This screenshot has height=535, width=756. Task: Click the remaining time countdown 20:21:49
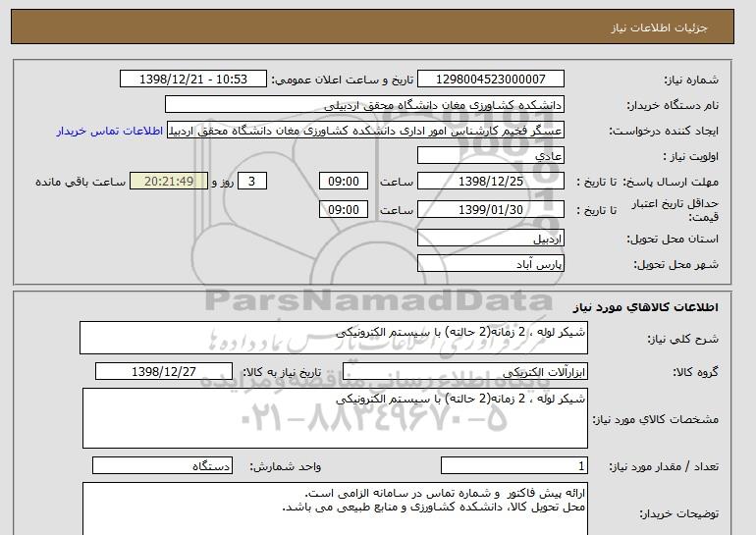pos(169,182)
